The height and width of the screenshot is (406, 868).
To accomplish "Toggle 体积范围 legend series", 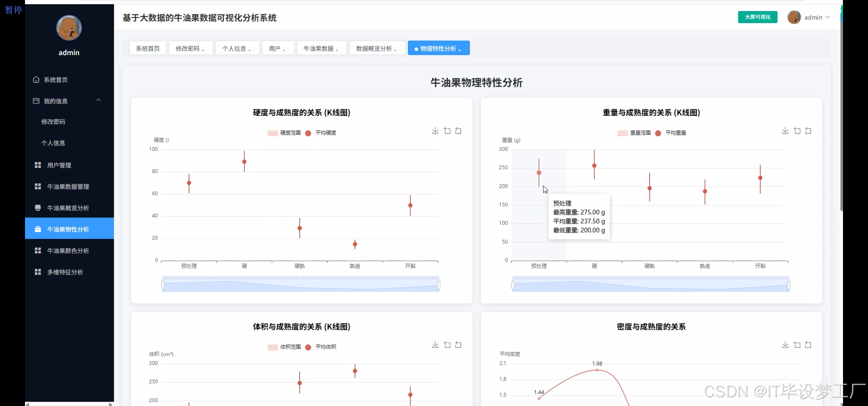I will pos(284,347).
